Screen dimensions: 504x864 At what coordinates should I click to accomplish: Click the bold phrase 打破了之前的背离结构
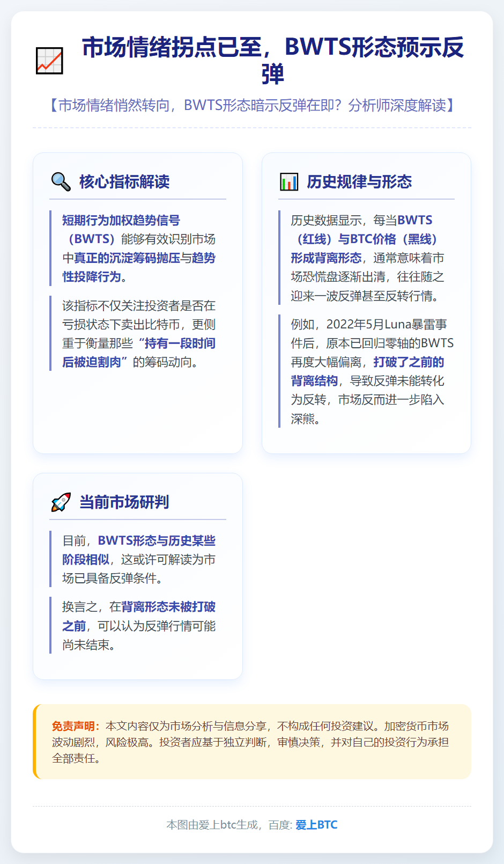coord(368,371)
